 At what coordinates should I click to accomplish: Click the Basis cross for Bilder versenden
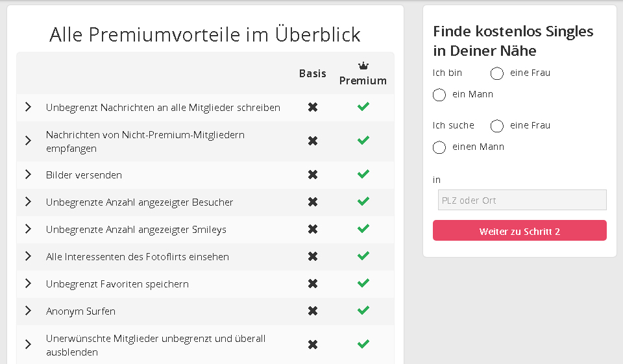point(313,175)
